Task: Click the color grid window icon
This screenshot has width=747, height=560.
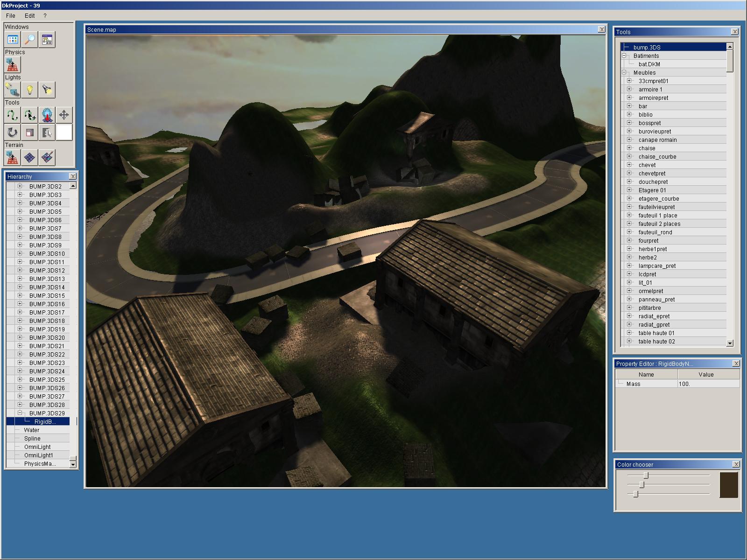Action: (13, 40)
